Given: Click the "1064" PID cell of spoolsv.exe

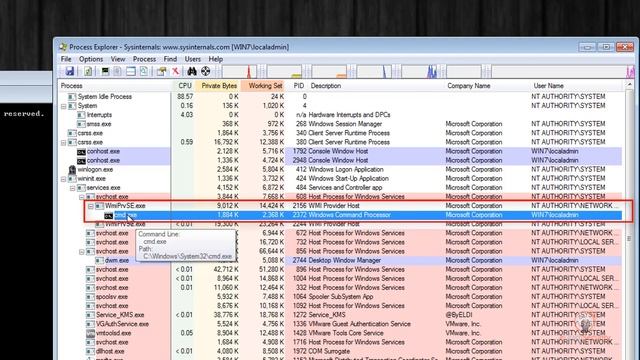Looking at the screenshot, I should coord(300,297).
